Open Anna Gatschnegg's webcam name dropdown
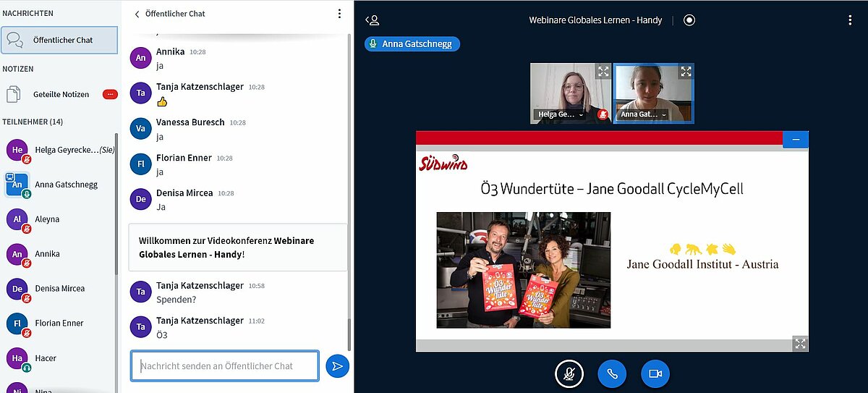Image resolution: width=868 pixels, height=393 pixels. tap(644, 114)
